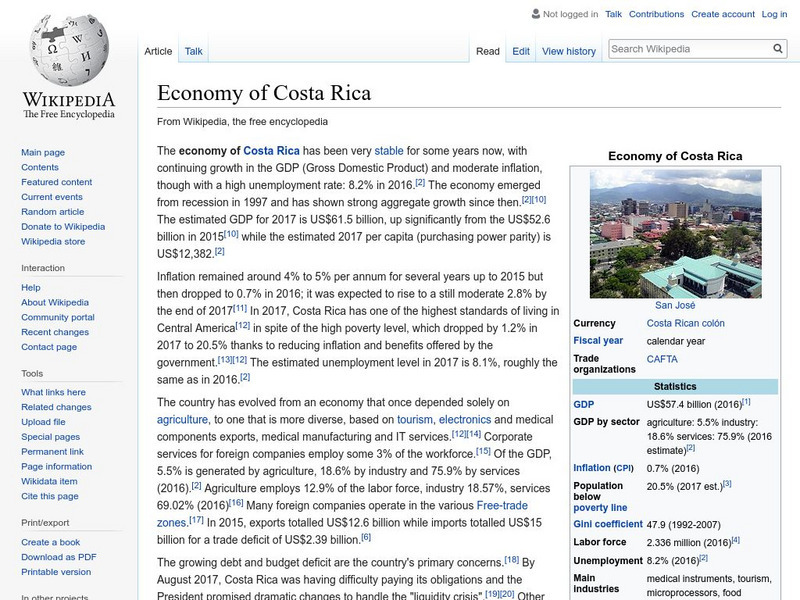This screenshot has height=600, width=800.
Task: Click the San José caption link
Action: pos(675,305)
